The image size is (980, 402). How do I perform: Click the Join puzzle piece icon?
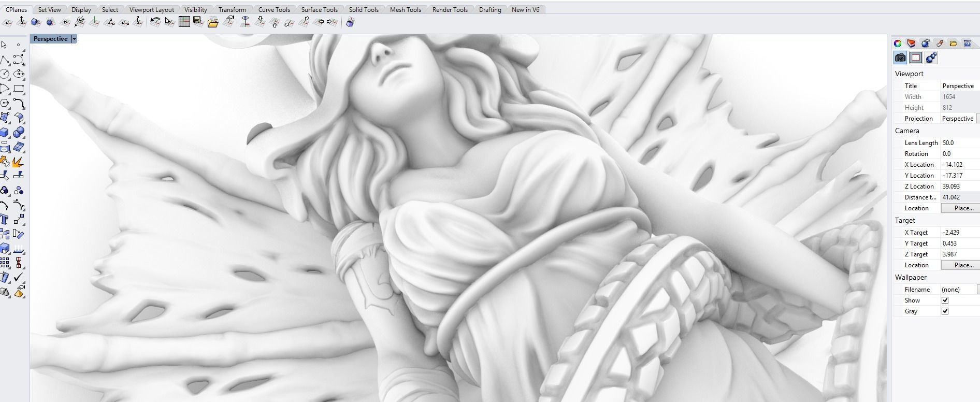[x=5, y=162]
